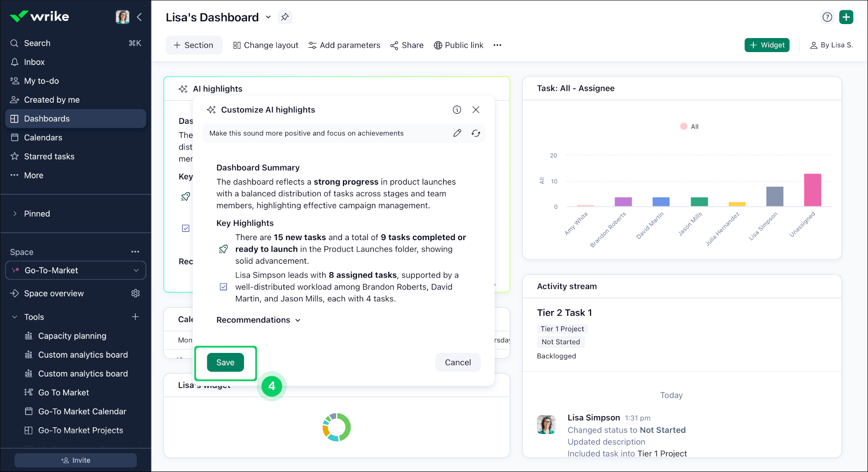Viewport: 868px width, 472px height.
Task: Open Space overview settings gear
Action: (x=135, y=293)
